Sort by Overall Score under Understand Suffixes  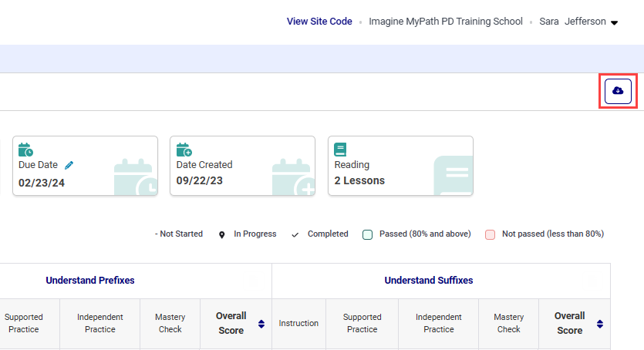[599, 324]
